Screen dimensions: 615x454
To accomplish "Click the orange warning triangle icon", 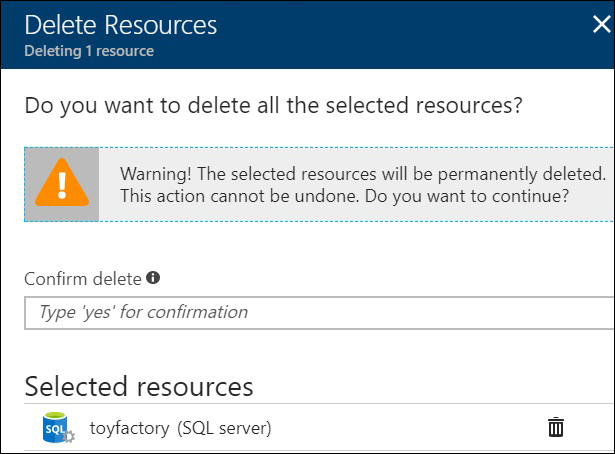I will pos(62,182).
